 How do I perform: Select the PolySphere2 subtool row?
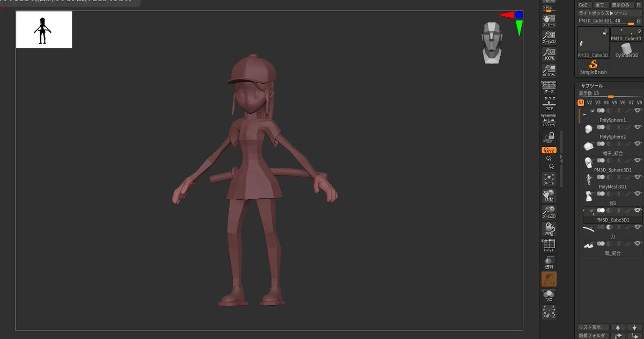click(x=612, y=132)
